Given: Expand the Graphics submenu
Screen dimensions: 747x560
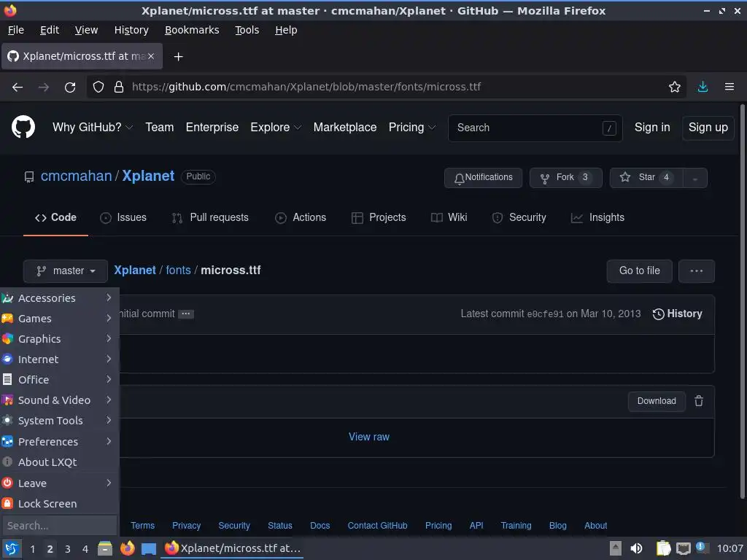Looking at the screenshot, I should pos(60,339).
